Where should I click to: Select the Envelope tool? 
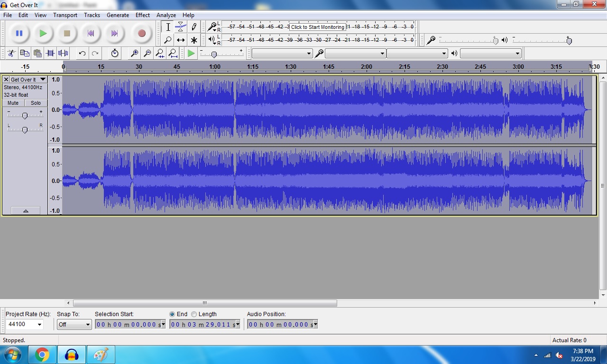(181, 27)
